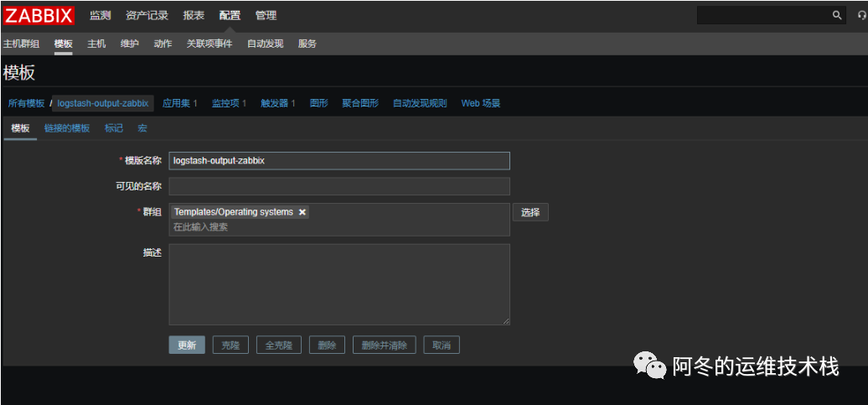Click the 全克隆 button
Viewport: 868px width, 405px height.
click(x=279, y=345)
